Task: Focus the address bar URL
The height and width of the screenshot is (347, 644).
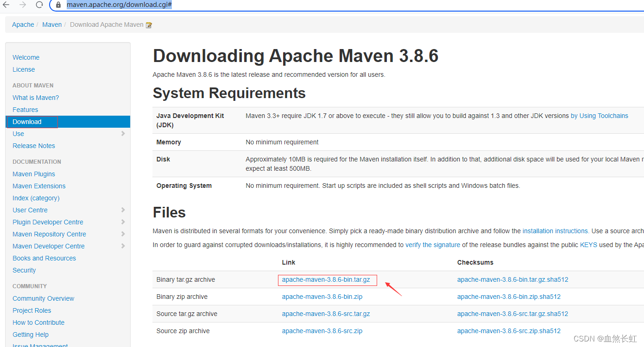Action: pos(120,5)
